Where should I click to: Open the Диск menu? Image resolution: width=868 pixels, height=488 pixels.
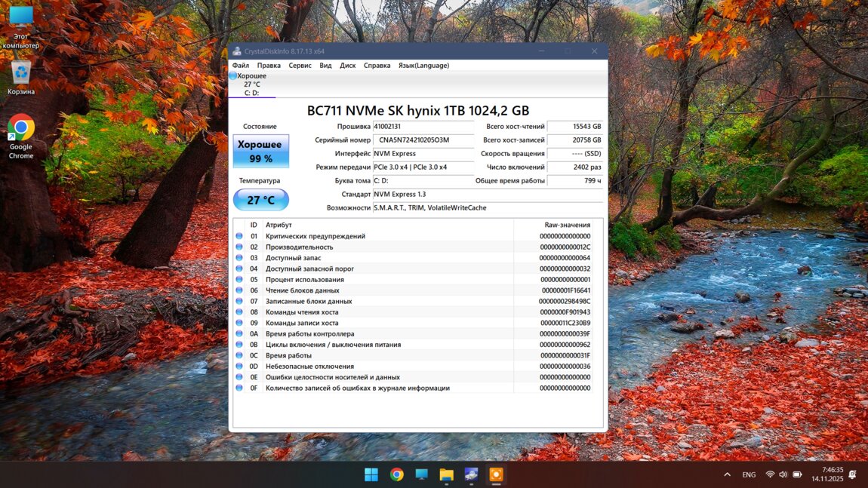coord(347,66)
